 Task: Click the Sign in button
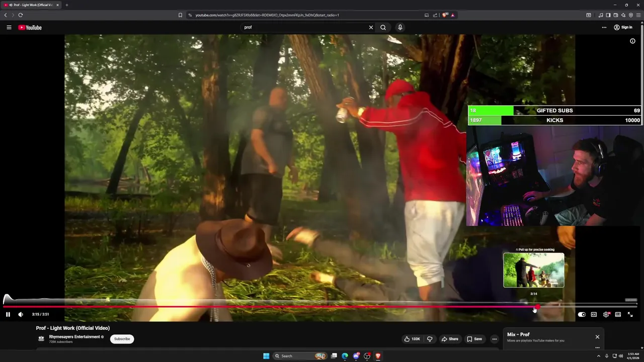tap(623, 28)
